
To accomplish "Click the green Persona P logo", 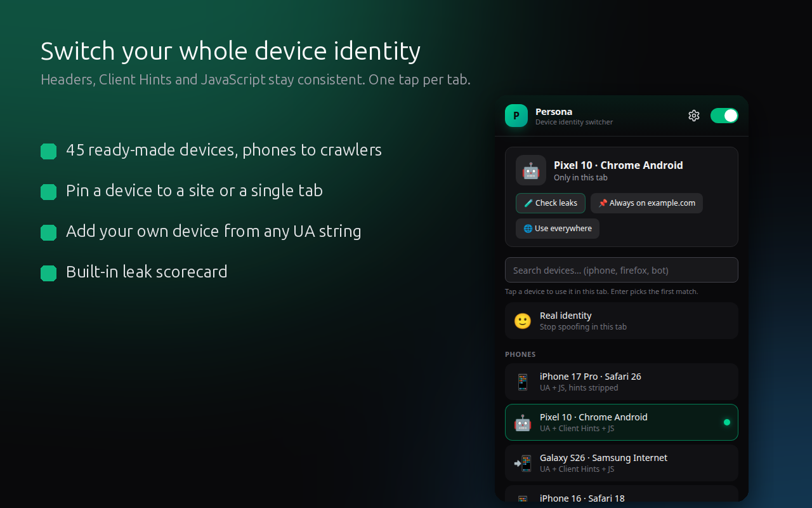I will pos(516,116).
